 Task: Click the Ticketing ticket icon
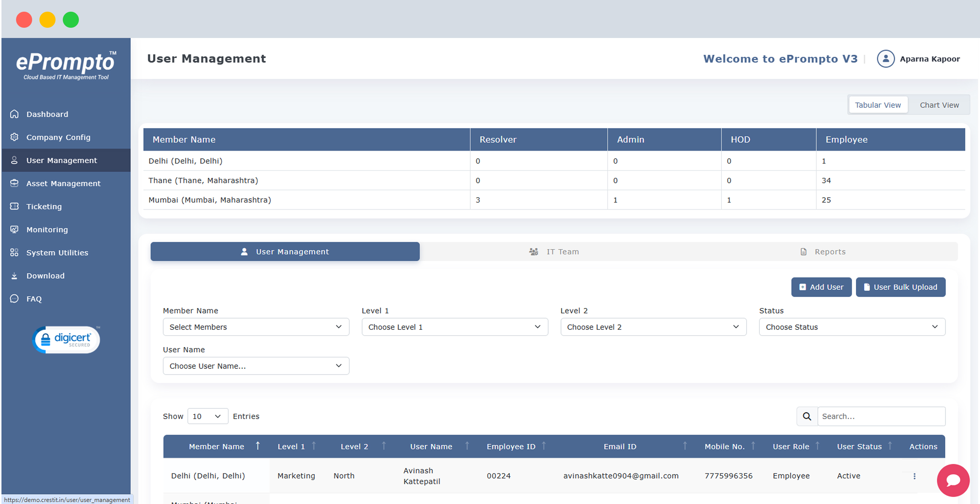[14, 206]
